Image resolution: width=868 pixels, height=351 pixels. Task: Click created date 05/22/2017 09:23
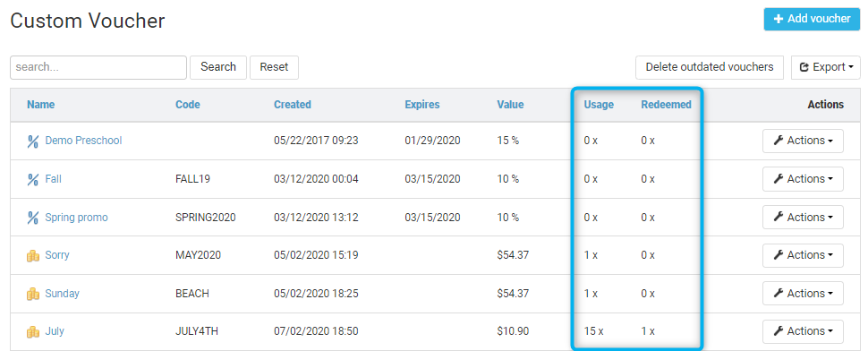316,141
